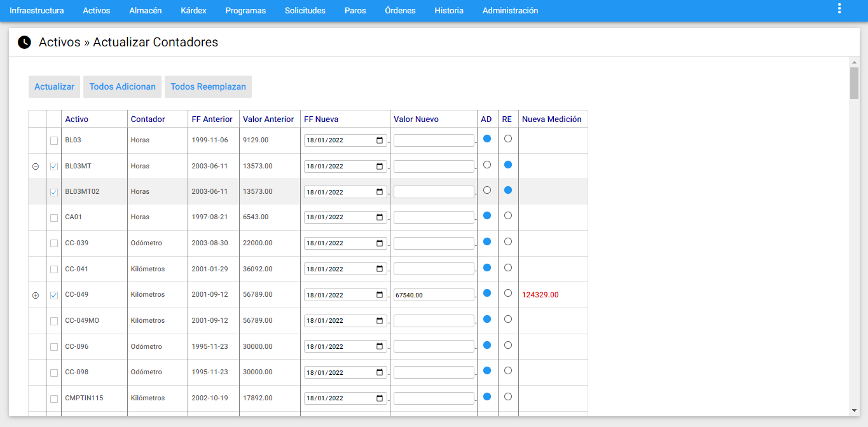
Task: Click the Valor Anterior column header
Action: [268, 119]
